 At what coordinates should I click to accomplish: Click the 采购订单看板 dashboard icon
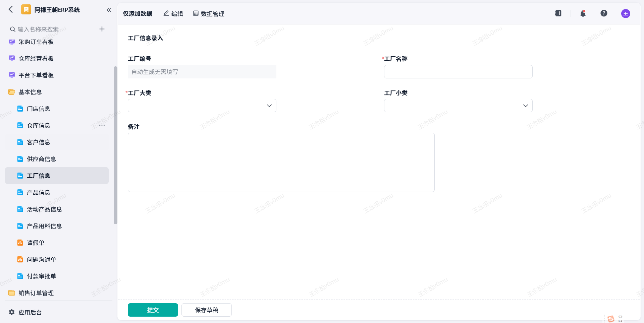coord(12,42)
